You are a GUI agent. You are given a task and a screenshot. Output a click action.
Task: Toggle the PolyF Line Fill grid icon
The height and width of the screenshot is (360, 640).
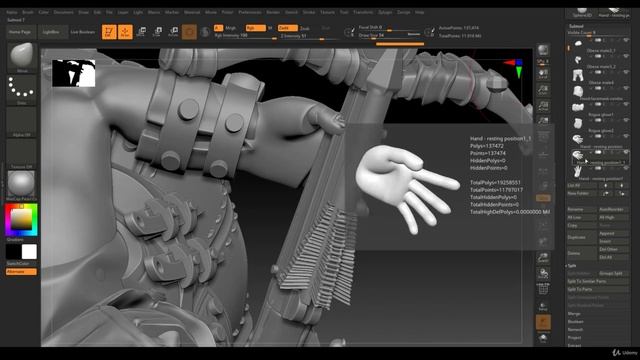click(x=543, y=289)
